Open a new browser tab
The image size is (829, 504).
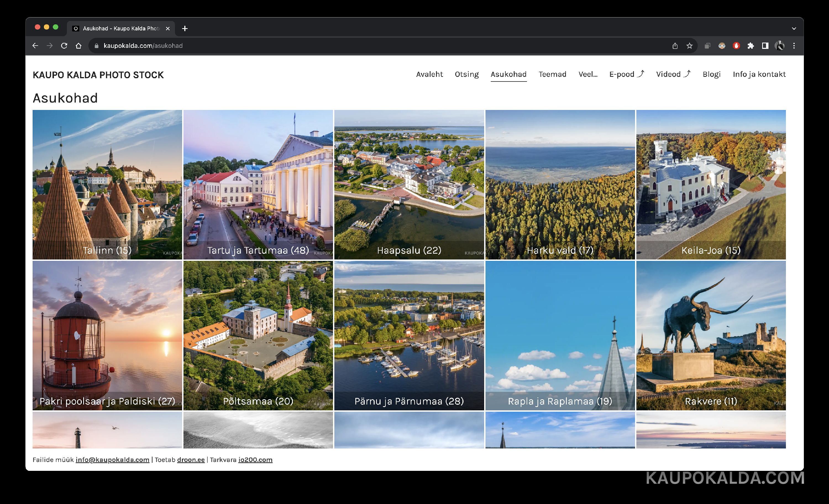tap(185, 28)
